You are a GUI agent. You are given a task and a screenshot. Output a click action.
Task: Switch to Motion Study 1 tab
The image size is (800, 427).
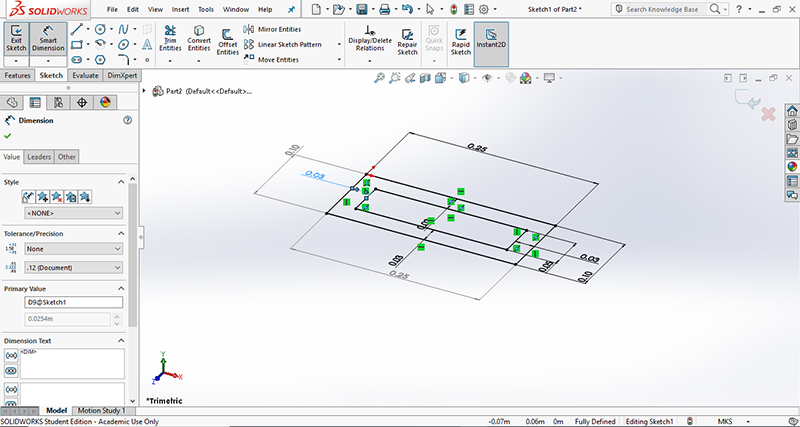(x=102, y=411)
